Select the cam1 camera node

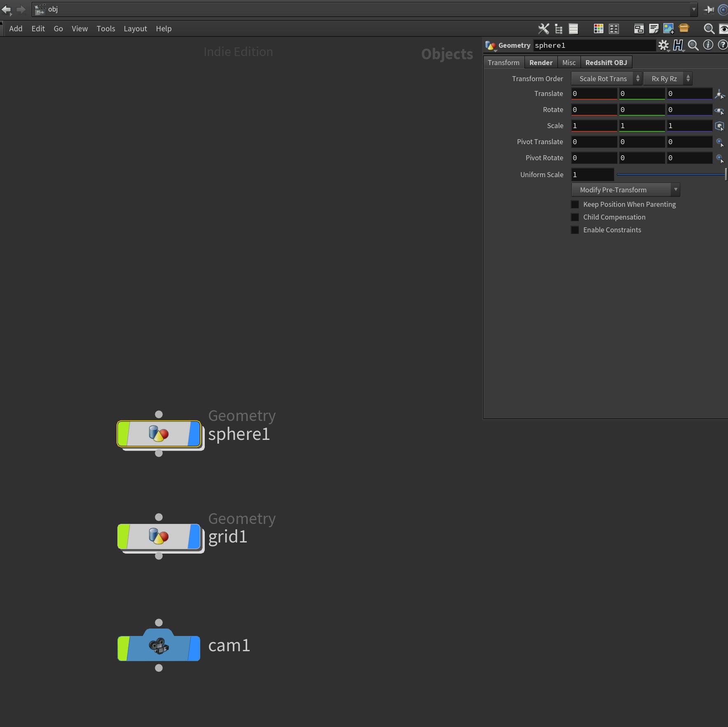coord(159,645)
